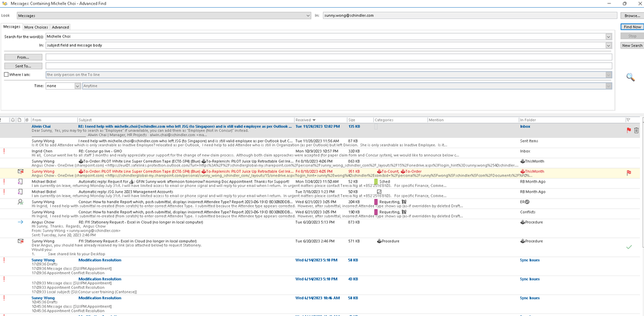Click the Advanced Find title bar icon
The height and width of the screenshot is (316, 644).
tap(5, 3)
